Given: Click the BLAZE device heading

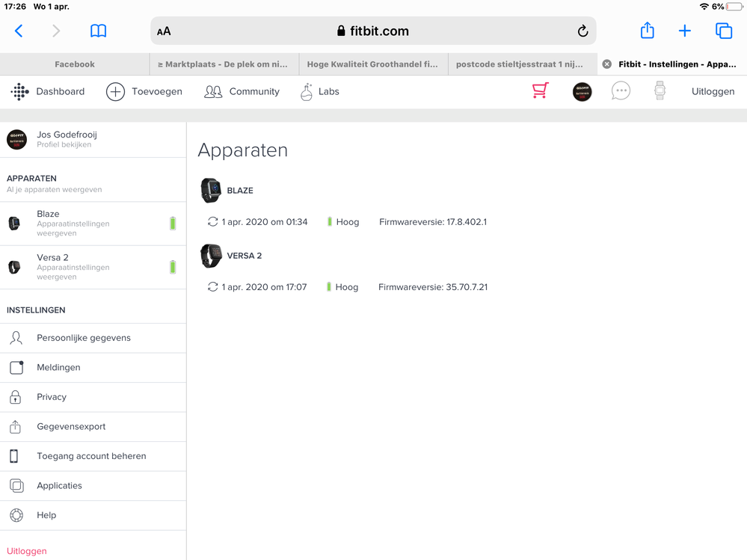Looking at the screenshot, I should point(240,191).
